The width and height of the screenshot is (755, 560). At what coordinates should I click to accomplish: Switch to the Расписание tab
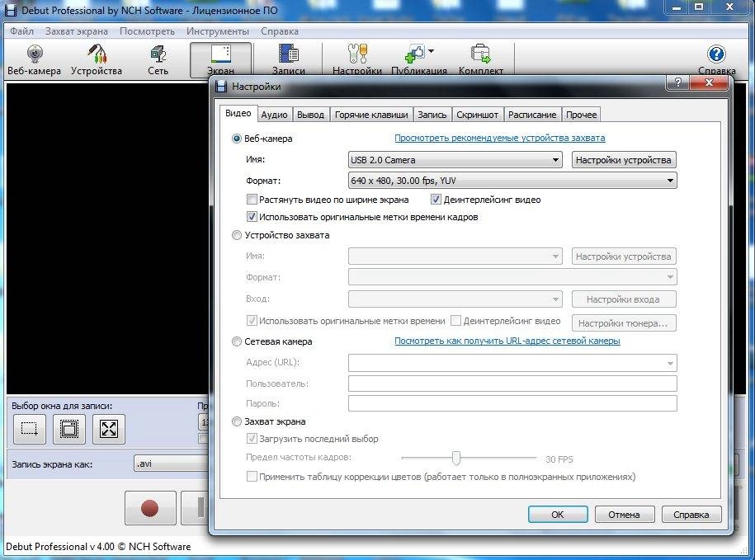click(532, 115)
